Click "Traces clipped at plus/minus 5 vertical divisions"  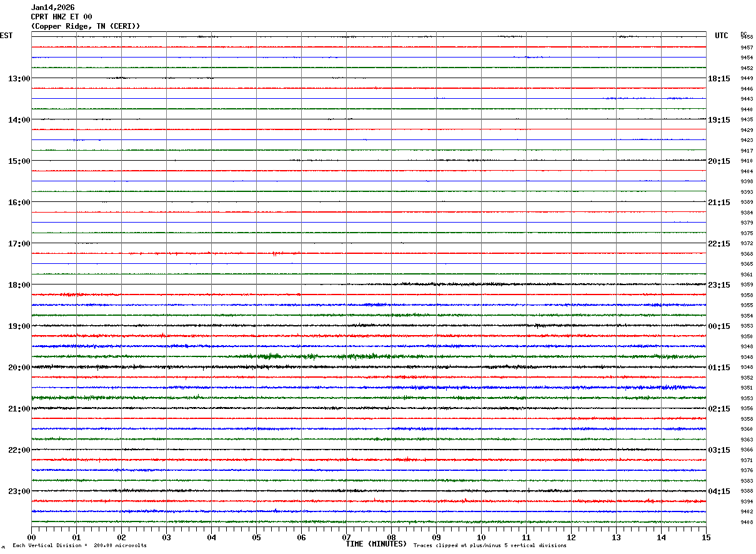pyautogui.click(x=490, y=546)
